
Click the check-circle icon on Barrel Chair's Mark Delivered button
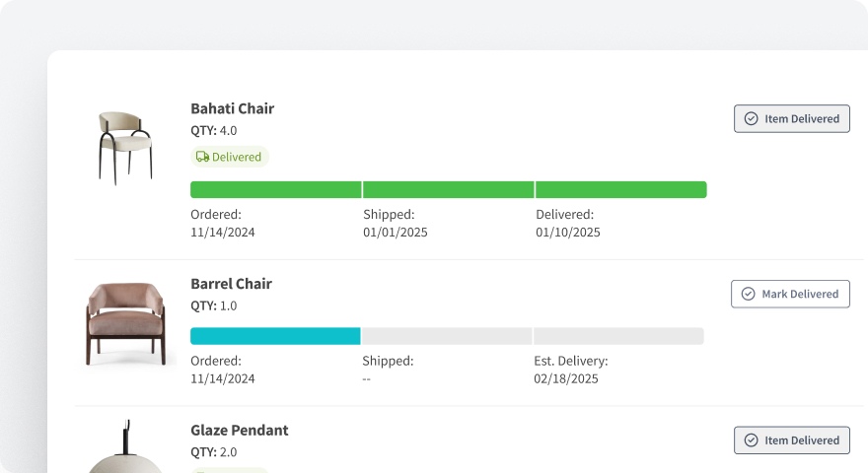748,294
